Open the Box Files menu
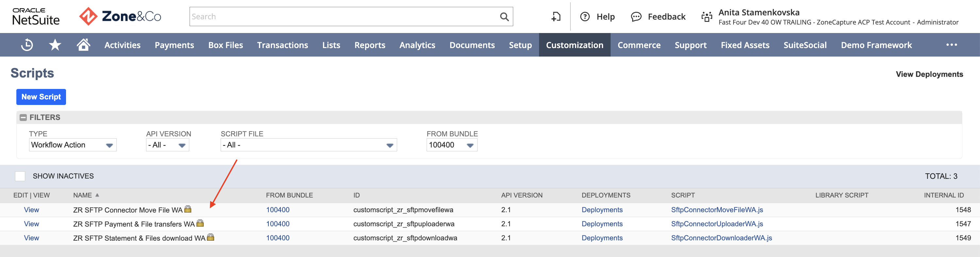 226,45
